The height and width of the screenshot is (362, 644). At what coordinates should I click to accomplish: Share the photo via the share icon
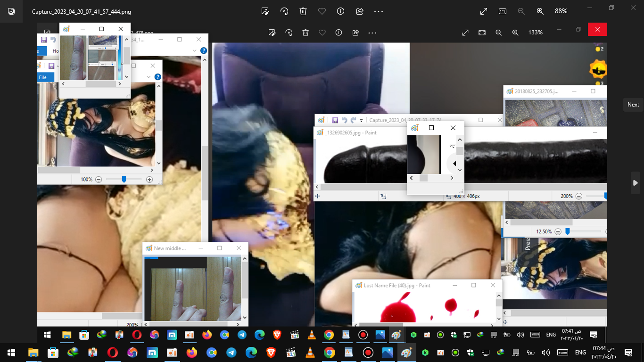(359, 11)
